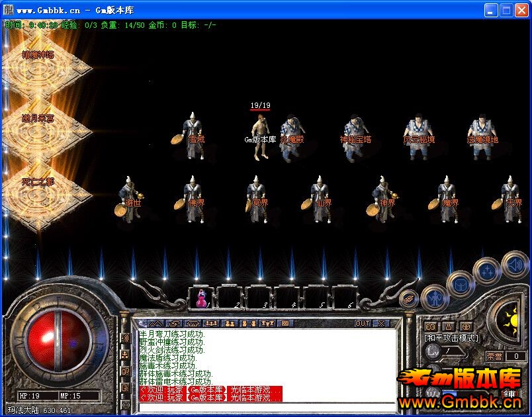This screenshot has height=417, width=532.
Task: Click the small winged shop round button
Action: pos(410,299)
